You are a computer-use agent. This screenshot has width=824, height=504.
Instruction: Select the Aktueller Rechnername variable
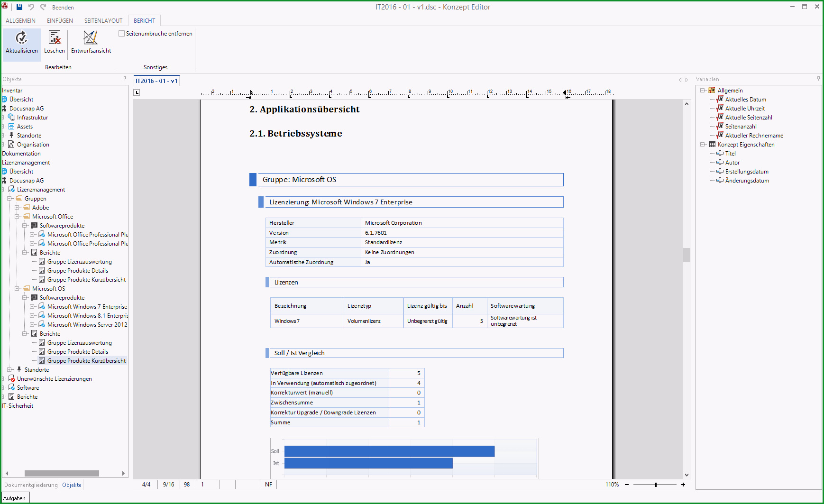(754, 135)
